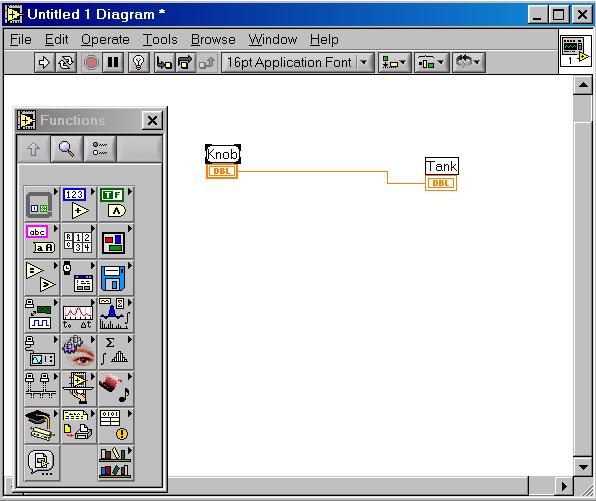
Task: Click the Tank label text
Action: pos(442,166)
